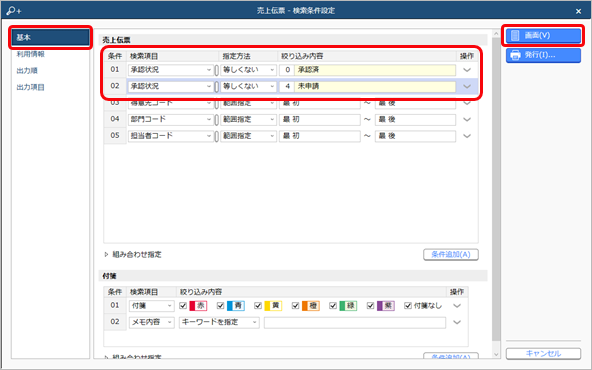Screen dimensions: 592x370
Task: Click the メモ内容 keyword input field
Action: pos(355,322)
